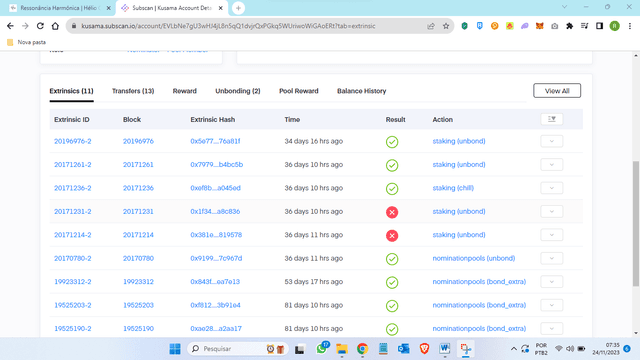The width and height of the screenshot is (640, 360).
Task: Open extrinsic hash 0x9199...7c967d
Action: pos(216,258)
